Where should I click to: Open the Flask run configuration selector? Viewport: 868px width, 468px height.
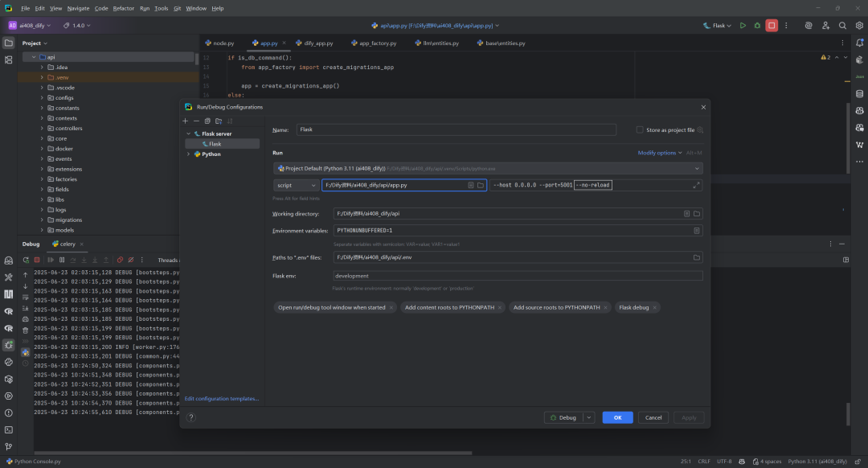pyautogui.click(x=718, y=26)
